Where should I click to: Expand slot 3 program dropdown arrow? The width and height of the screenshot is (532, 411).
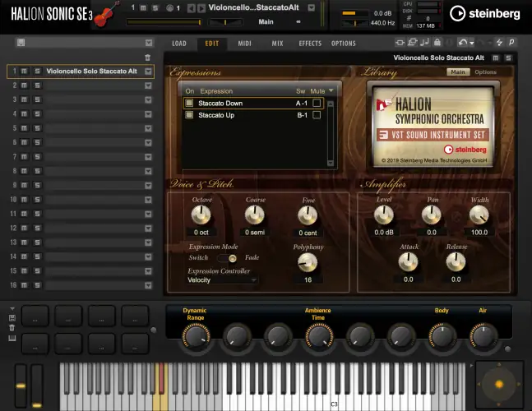pyautogui.click(x=148, y=99)
